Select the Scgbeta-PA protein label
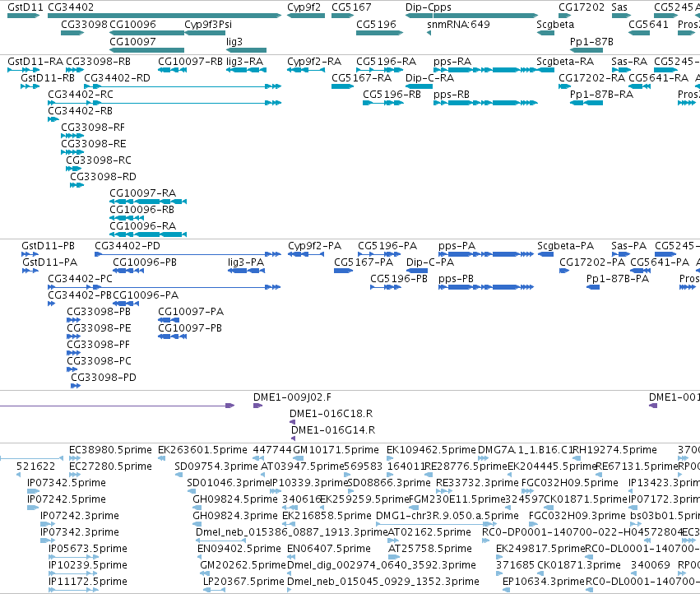The image size is (700, 594). pos(566,246)
